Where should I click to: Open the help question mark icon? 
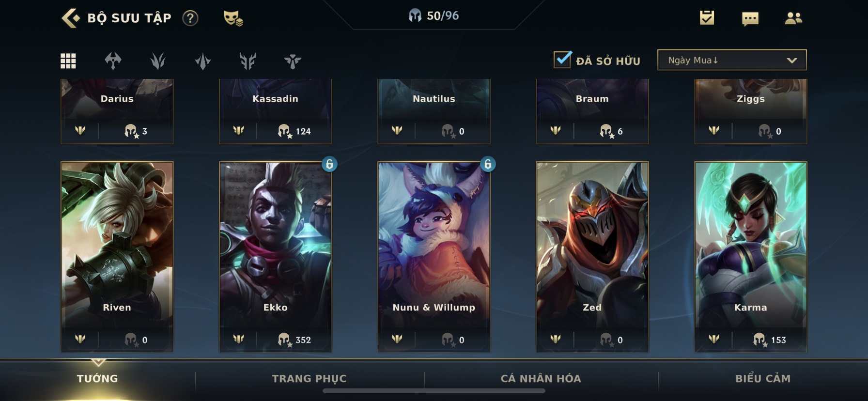tap(190, 18)
